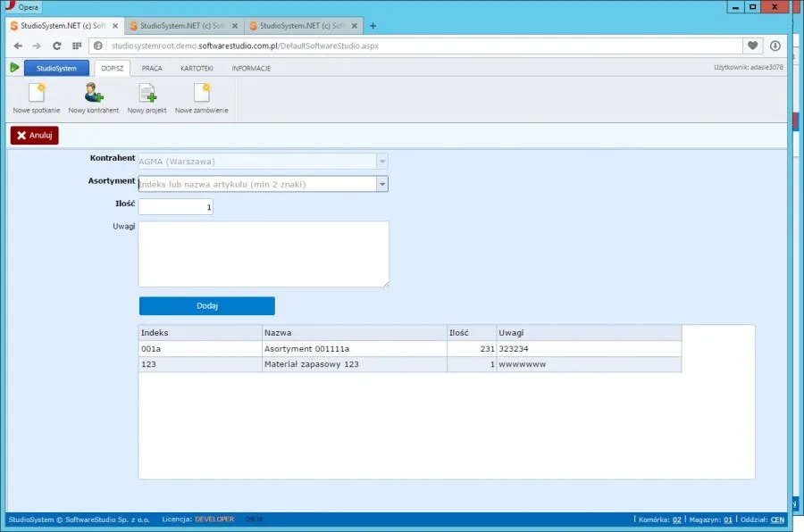
Task: Cancel with the Anuluj button
Action: pos(34,136)
